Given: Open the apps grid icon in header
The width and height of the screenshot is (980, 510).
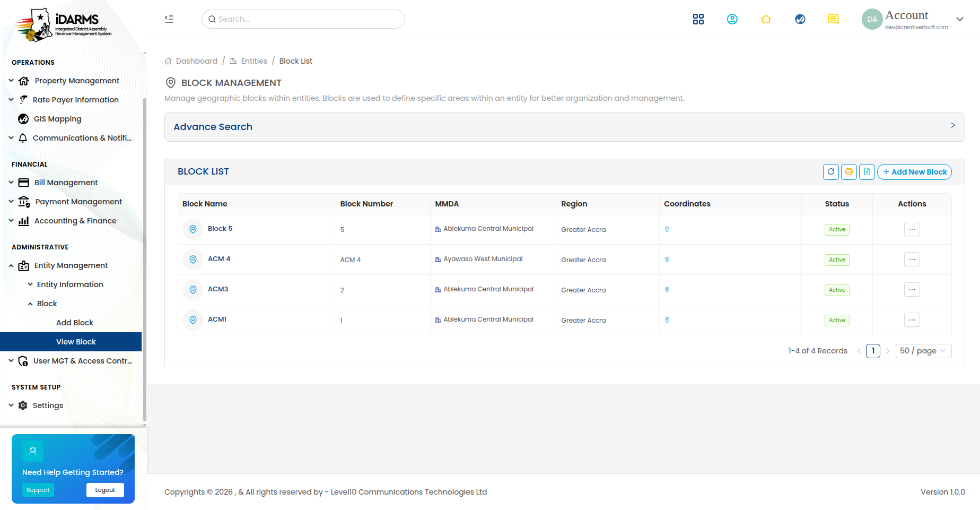Looking at the screenshot, I should (698, 19).
